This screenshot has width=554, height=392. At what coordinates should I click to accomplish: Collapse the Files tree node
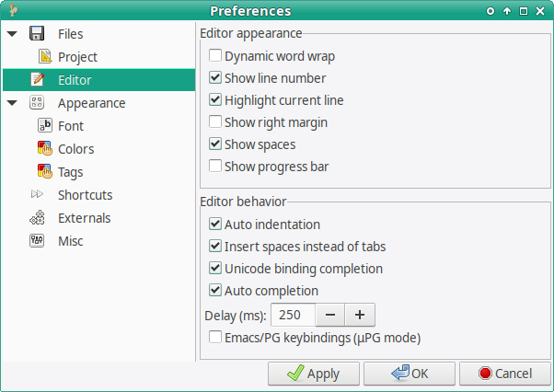click(12, 34)
